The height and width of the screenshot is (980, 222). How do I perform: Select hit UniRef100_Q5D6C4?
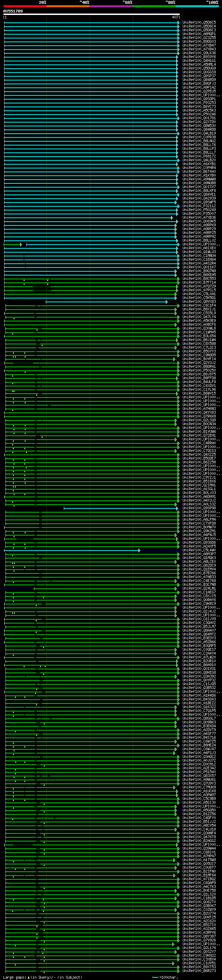click(x=199, y=26)
